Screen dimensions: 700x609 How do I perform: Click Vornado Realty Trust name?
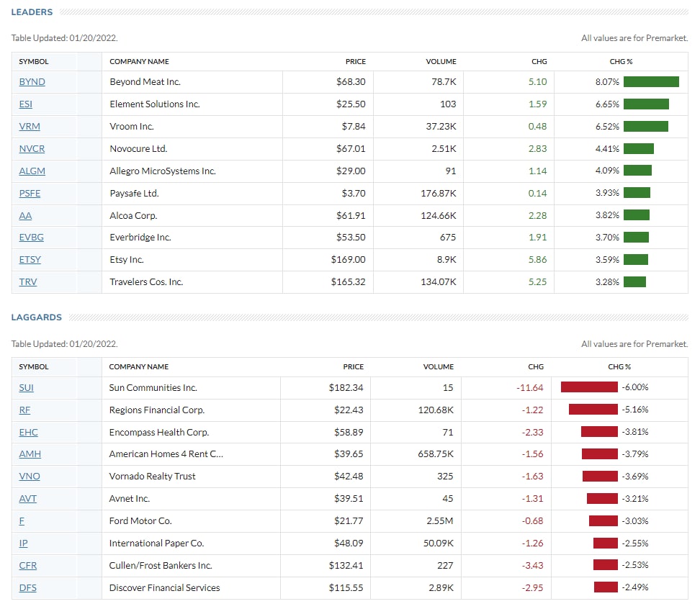coord(152,477)
